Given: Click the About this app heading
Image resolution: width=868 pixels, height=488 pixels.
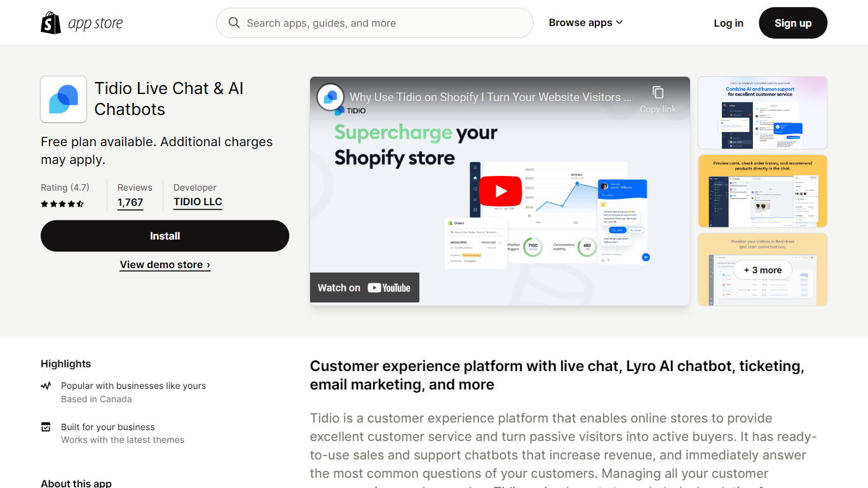Looking at the screenshot, I should click(x=76, y=483).
